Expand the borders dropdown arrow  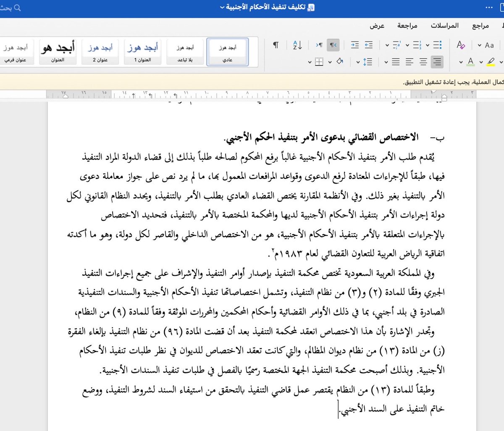pyautogui.click(x=310, y=63)
